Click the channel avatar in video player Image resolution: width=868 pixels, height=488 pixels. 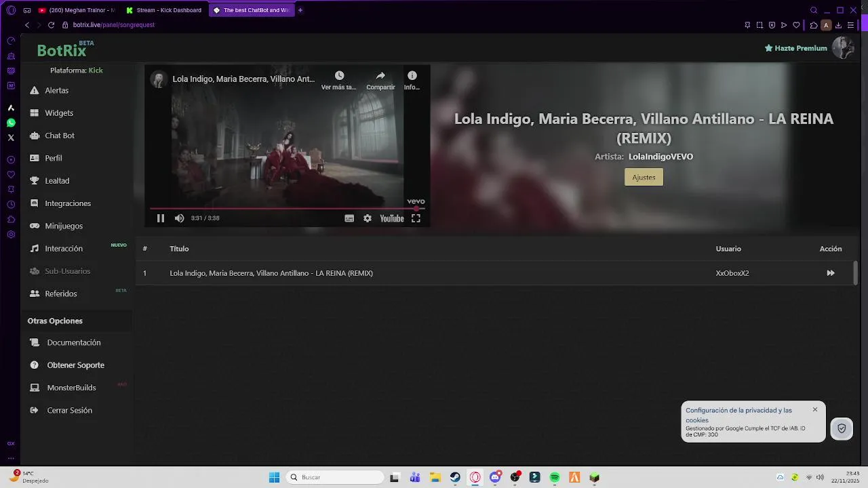pyautogui.click(x=158, y=79)
